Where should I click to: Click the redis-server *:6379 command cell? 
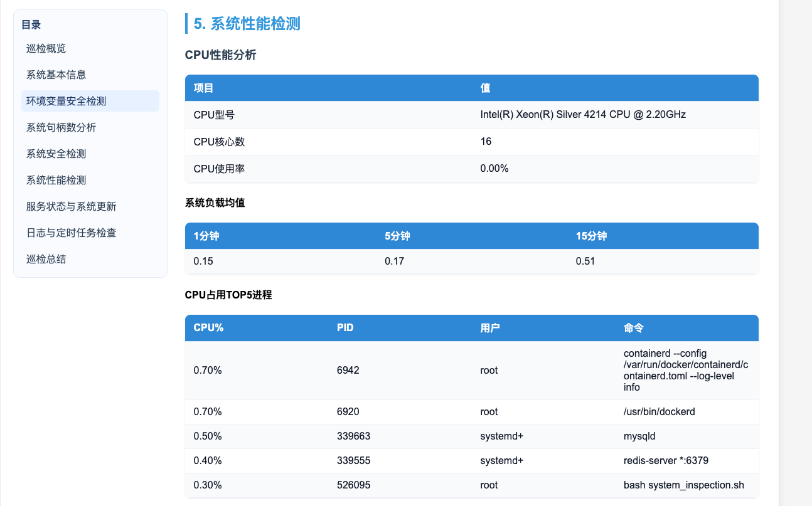tap(666, 460)
